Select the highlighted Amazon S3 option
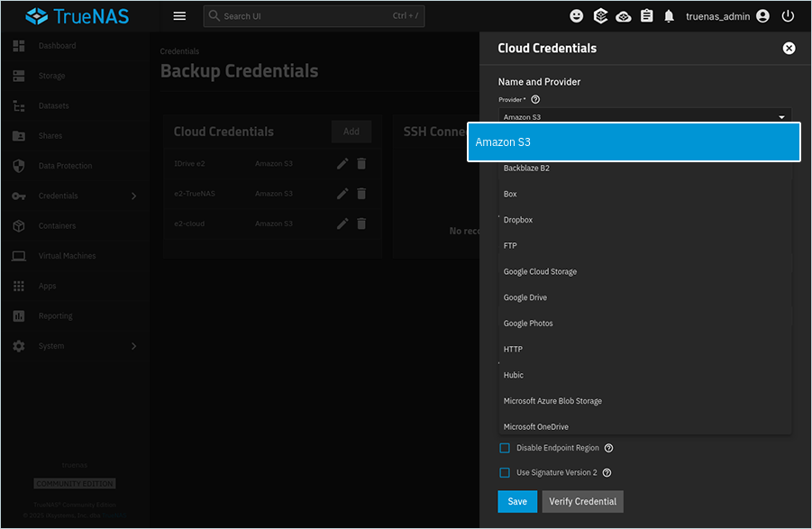 pos(634,142)
